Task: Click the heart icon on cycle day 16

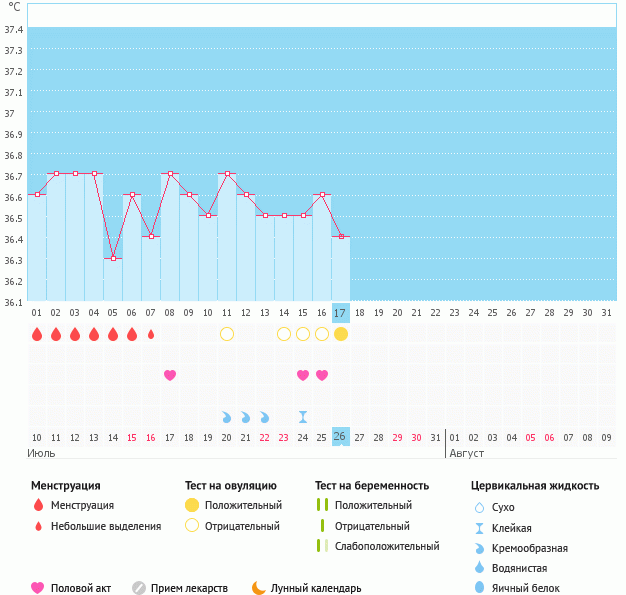Action: point(322,375)
